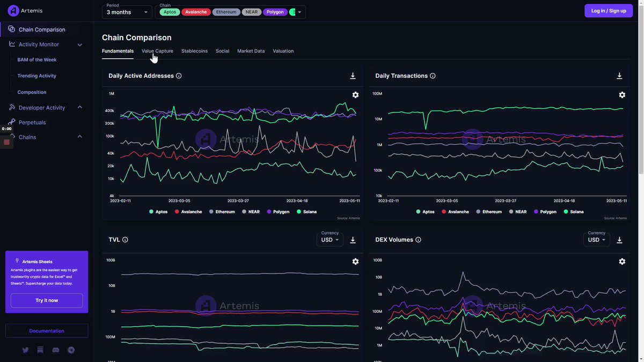Toggle Aptos series in Daily Active Addresses legend
The height and width of the screenshot is (362, 644).
tap(158, 212)
